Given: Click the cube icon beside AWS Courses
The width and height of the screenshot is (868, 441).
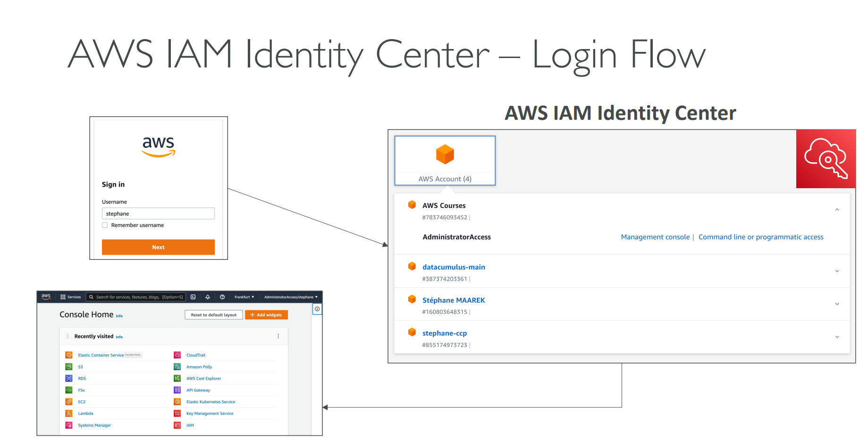Looking at the screenshot, I should [x=412, y=205].
